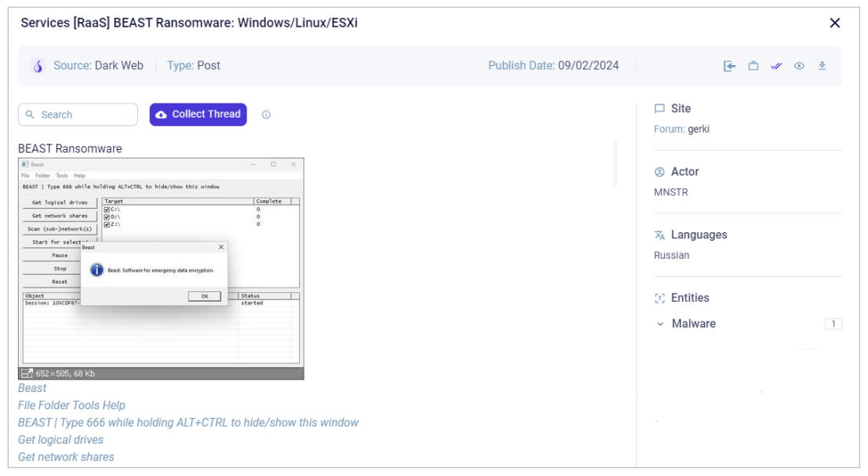Click the briefcase case icon

(753, 66)
